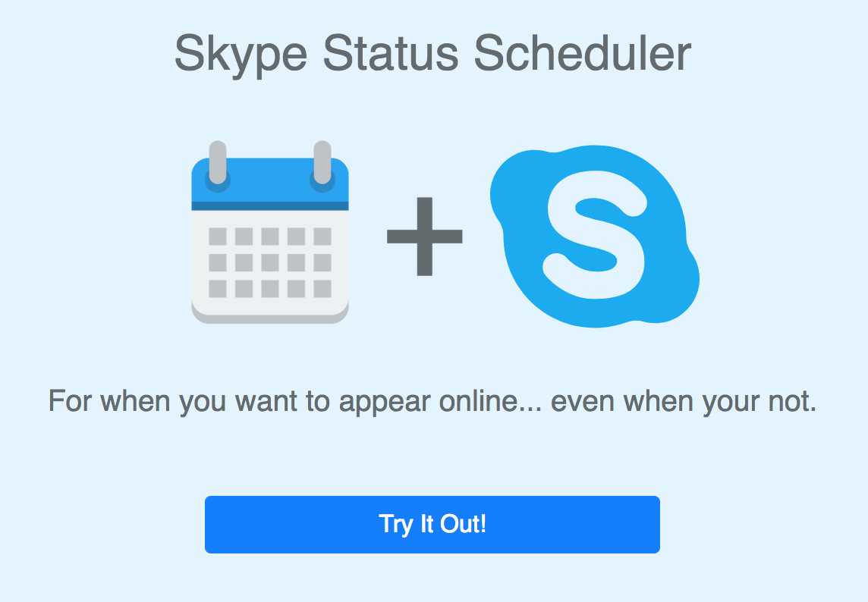Click the light blue background area below the button
Image resolution: width=868 pixels, height=602 pixels.
pos(434,580)
